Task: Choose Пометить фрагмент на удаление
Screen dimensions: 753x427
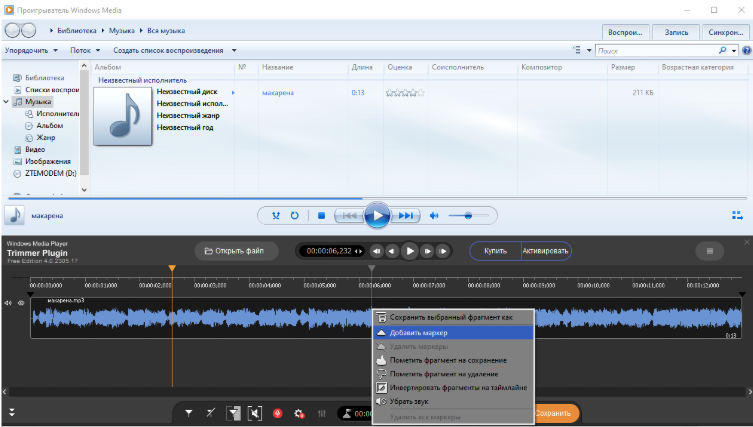Action: (453, 374)
